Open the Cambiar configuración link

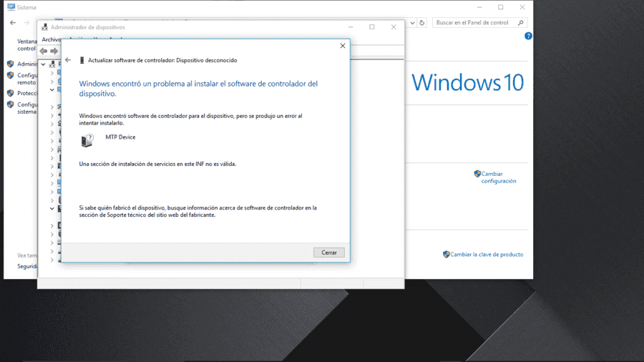(499, 177)
